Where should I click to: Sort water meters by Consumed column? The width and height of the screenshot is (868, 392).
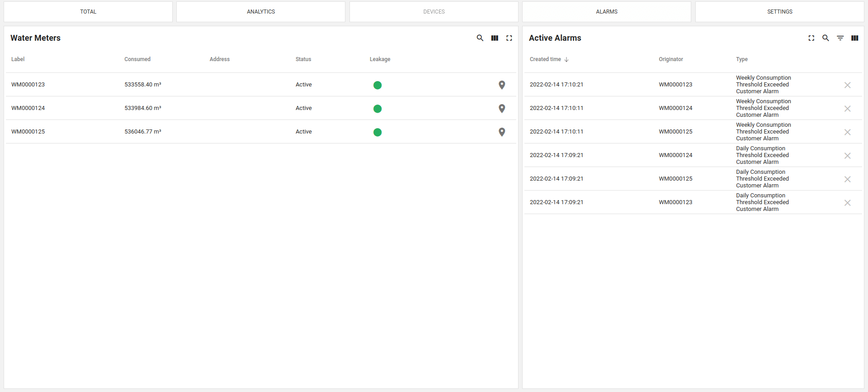pos(137,59)
